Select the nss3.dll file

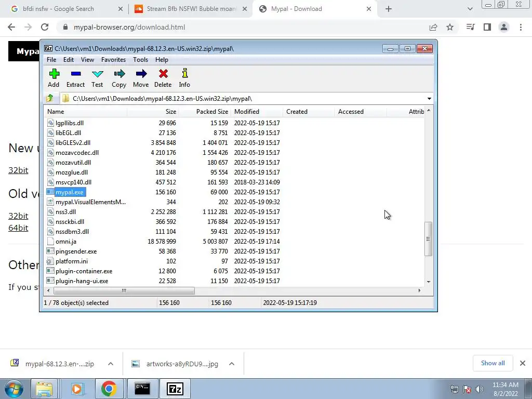(66, 212)
